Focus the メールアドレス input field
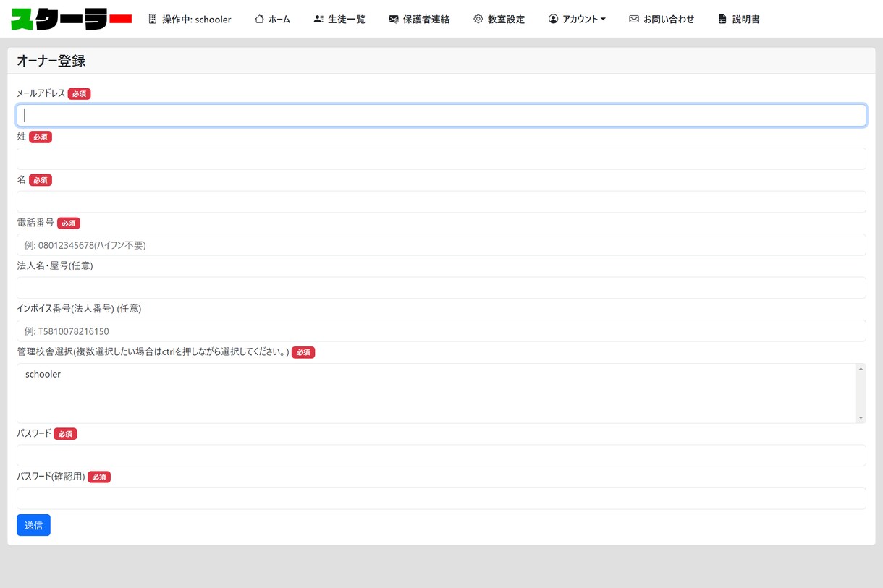This screenshot has height=588, width=883. [x=441, y=116]
